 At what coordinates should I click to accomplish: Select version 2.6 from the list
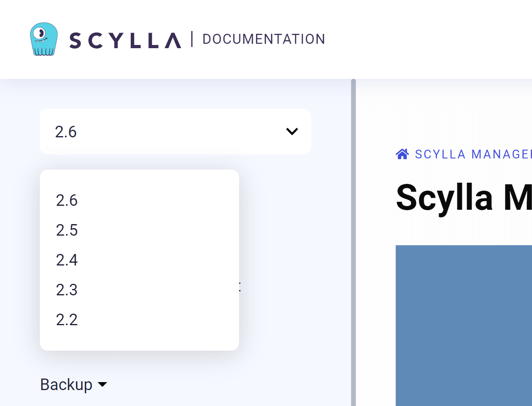pyautogui.click(x=67, y=200)
